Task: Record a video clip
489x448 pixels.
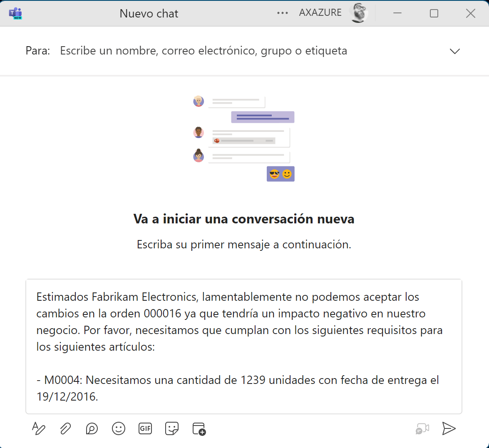Action: click(x=422, y=428)
